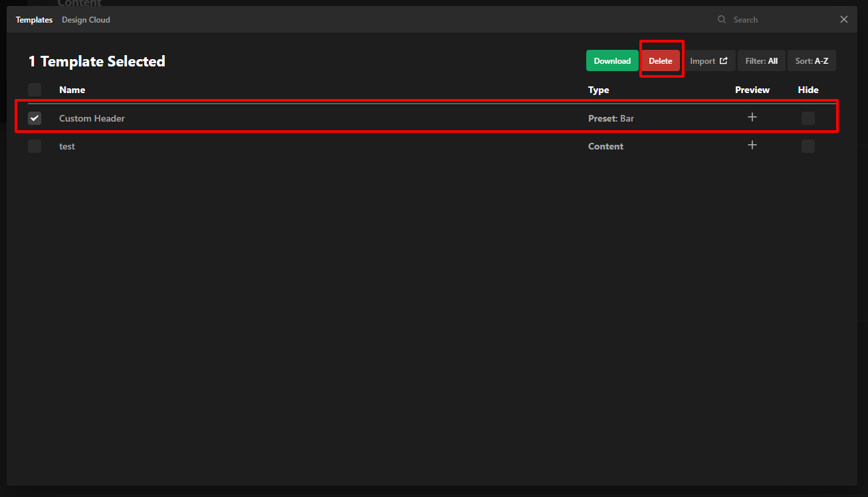Viewport: 868px width, 497px height.
Task: Delete the selected template
Action: (661, 60)
